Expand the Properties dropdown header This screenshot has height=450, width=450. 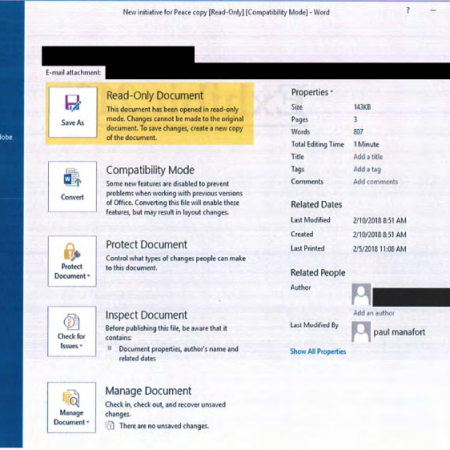[312, 92]
